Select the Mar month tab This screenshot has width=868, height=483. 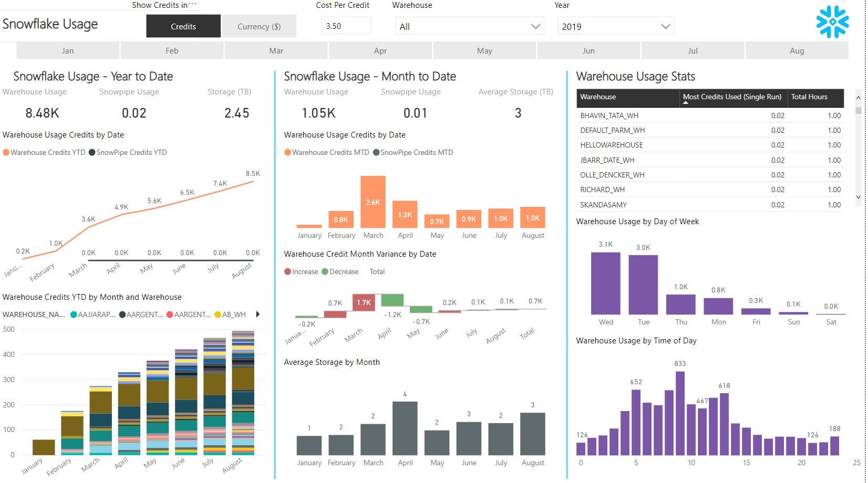coord(276,50)
